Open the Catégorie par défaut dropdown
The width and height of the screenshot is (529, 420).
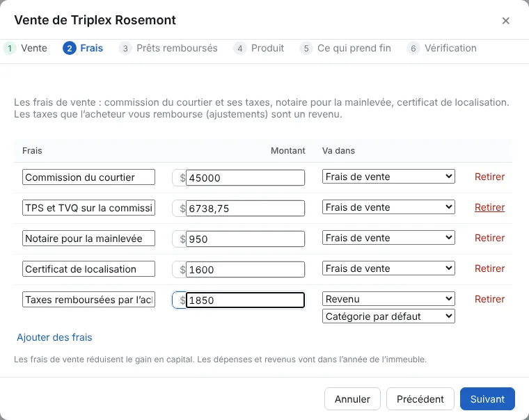388,316
